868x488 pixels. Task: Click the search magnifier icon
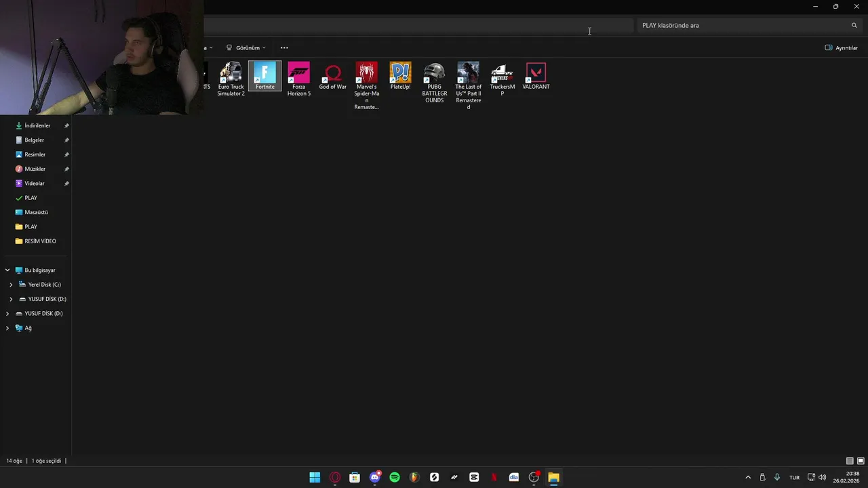coord(854,25)
